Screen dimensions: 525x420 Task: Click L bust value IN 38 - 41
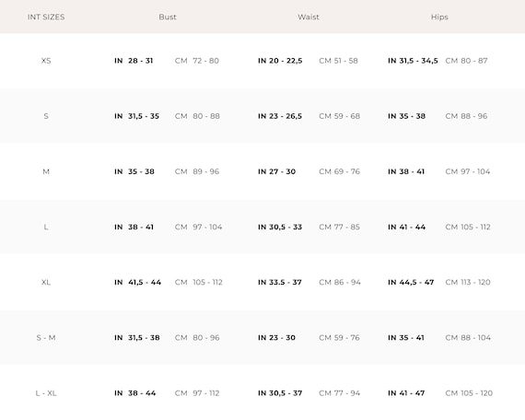coord(134,227)
